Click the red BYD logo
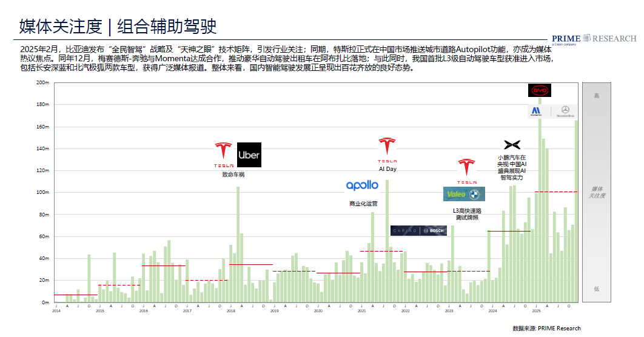644x337 pixels. pos(540,90)
